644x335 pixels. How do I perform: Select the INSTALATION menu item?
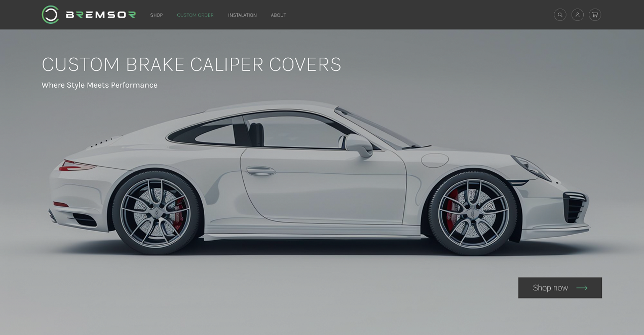tap(242, 15)
